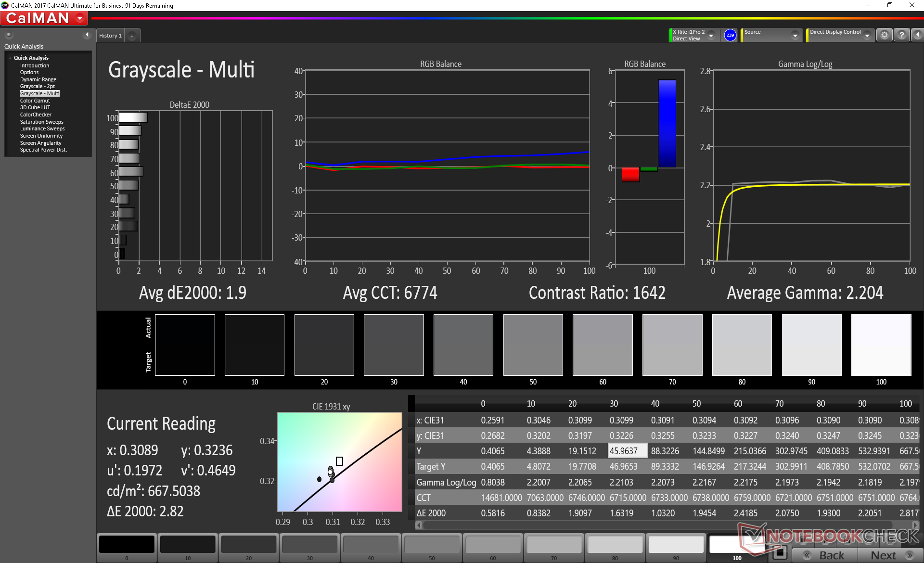This screenshot has height=563, width=924.
Task: Add a new history tab with plus
Action: pyautogui.click(x=132, y=36)
